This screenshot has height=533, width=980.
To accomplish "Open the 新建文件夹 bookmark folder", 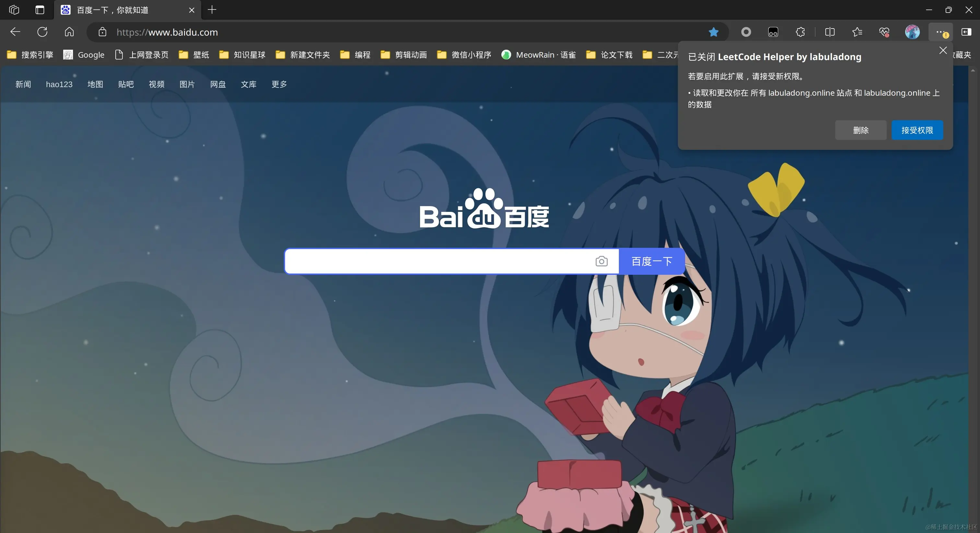I will 303,55.
